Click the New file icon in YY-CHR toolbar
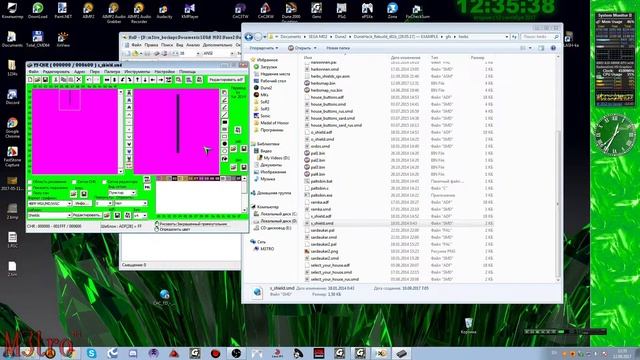640x360 pixels. pyautogui.click(x=30, y=80)
